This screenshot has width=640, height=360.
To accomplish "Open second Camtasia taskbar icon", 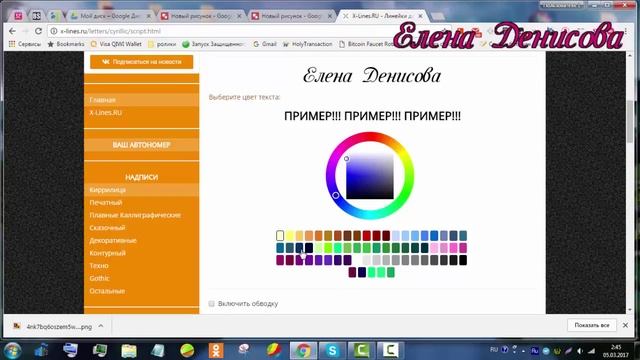I will tap(390, 350).
